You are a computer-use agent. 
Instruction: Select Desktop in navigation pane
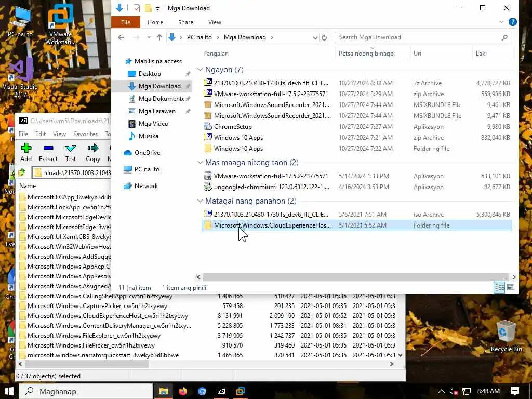150,74
